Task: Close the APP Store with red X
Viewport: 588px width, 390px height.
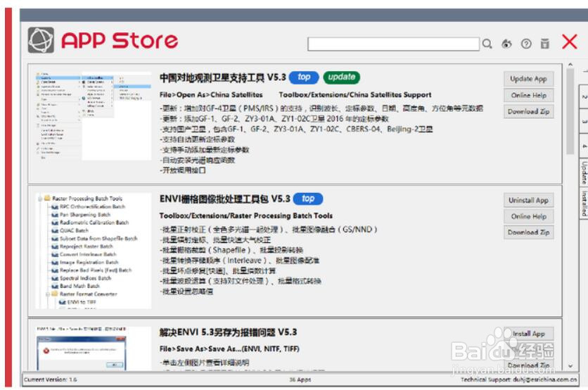Action: point(569,42)
